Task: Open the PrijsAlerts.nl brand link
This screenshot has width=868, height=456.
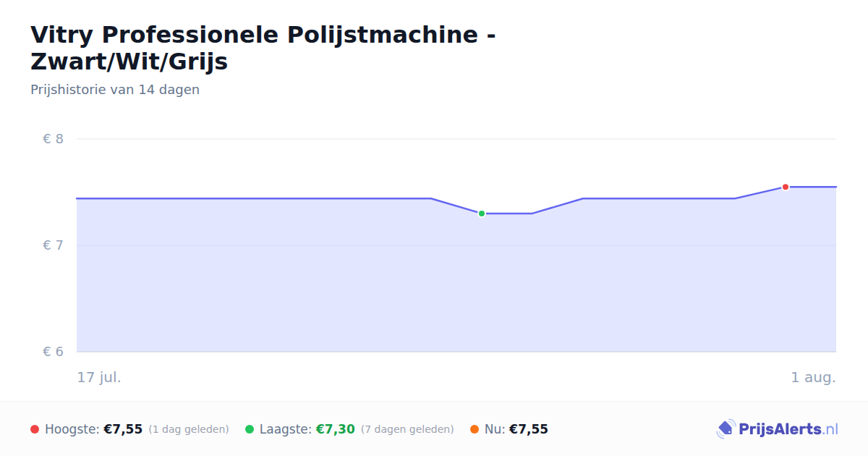Action: pyautogui.click(x=778, y=429)
